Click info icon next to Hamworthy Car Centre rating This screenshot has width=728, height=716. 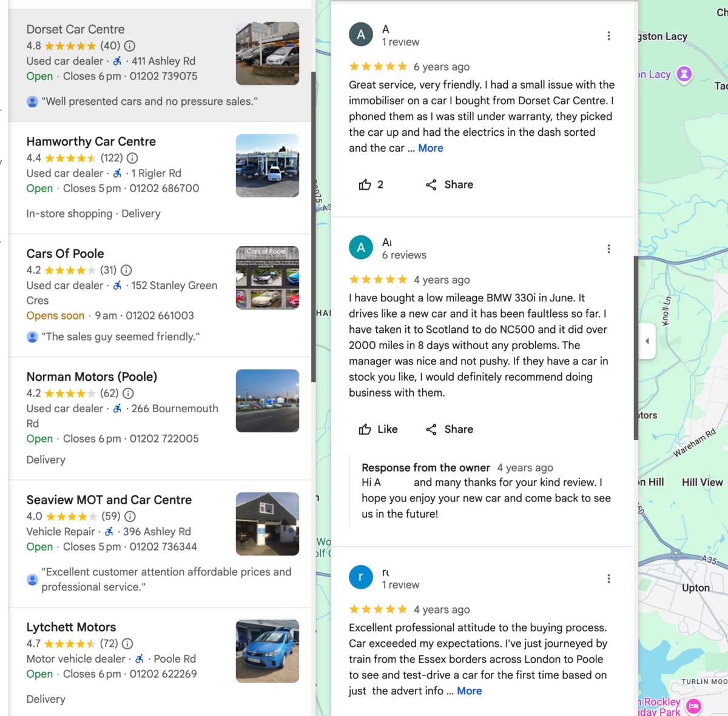pos(132,158)
